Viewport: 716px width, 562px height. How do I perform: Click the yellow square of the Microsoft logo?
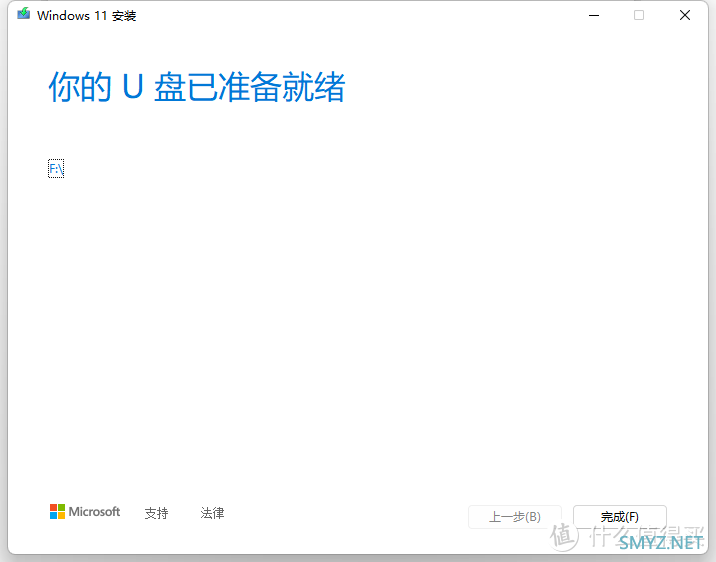pyautogui.click(x=61, y=516)
